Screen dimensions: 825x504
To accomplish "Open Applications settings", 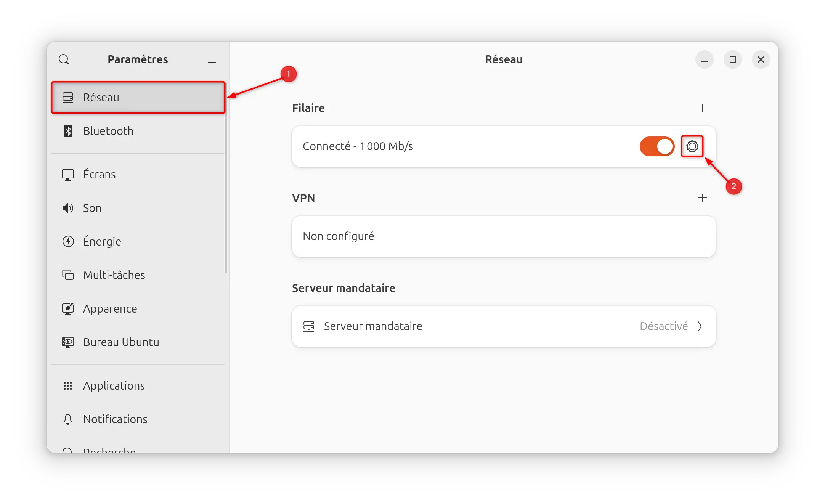I will 138,386.
